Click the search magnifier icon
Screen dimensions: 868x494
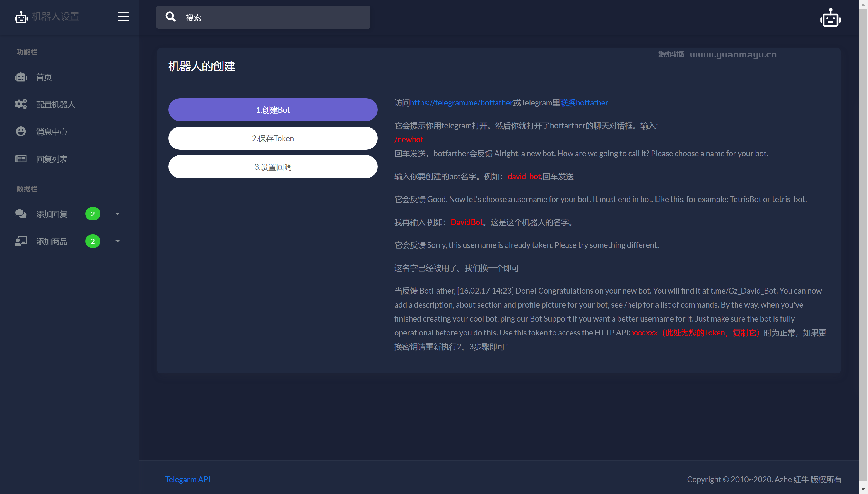tap(170, 17)
